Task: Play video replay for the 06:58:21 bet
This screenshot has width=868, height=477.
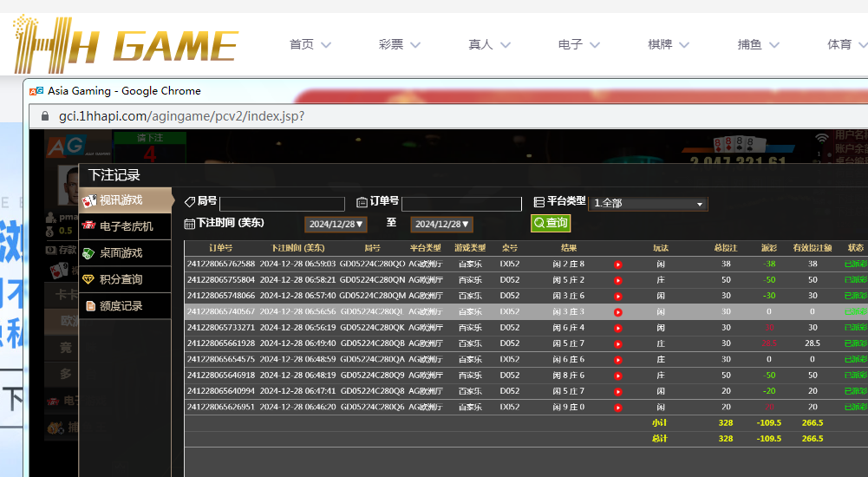Action: pyautogui.click(x=618, y=280)
